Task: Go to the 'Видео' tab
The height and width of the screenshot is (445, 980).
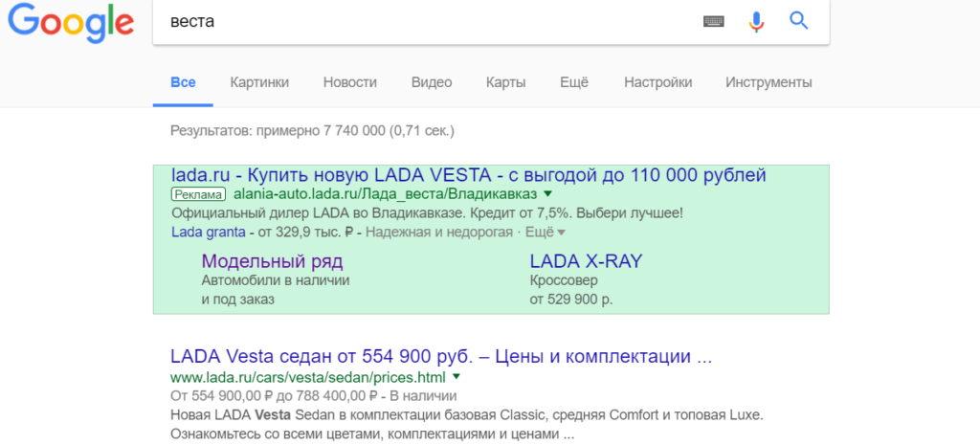Action: 432,82
